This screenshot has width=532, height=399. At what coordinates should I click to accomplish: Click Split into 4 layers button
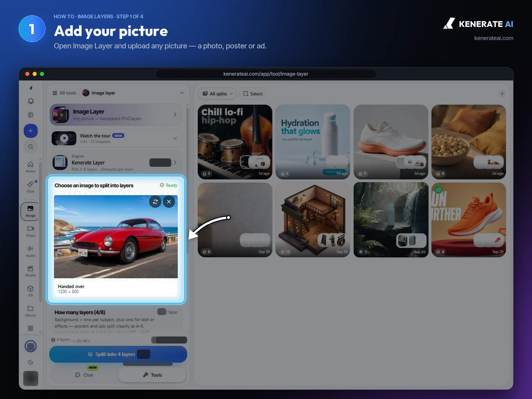pyautogui.click(x=118, y=354)
